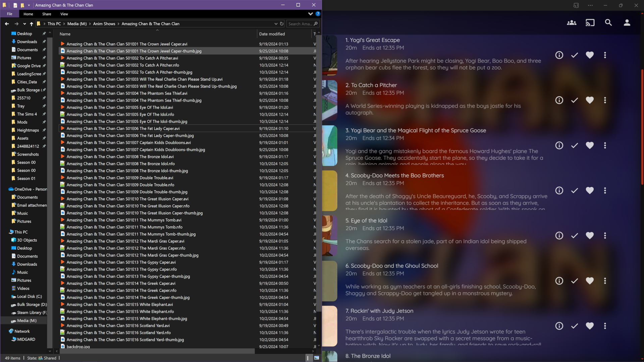The width and height of the screenshot is (644, 362).
Task: Show info for Yogi's Great Escape
Action: (x=559, y=55)
